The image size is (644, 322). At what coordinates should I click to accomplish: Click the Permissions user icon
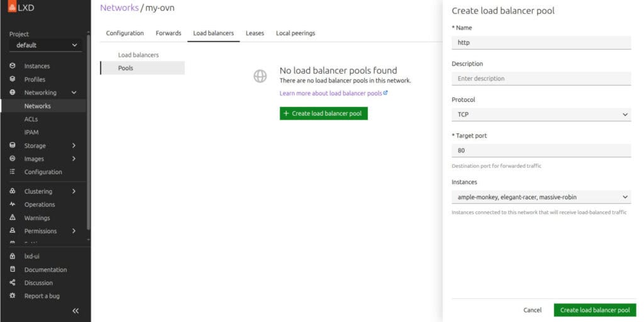13,230
